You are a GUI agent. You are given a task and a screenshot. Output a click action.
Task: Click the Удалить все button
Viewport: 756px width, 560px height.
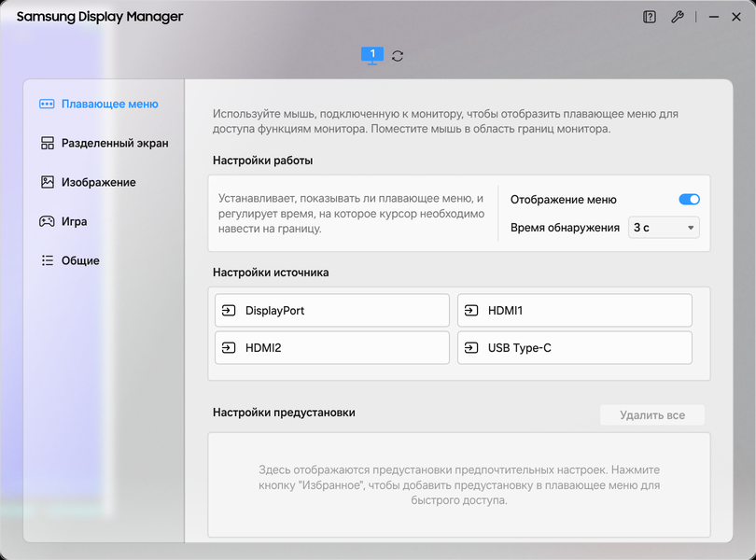pos(652,415)
